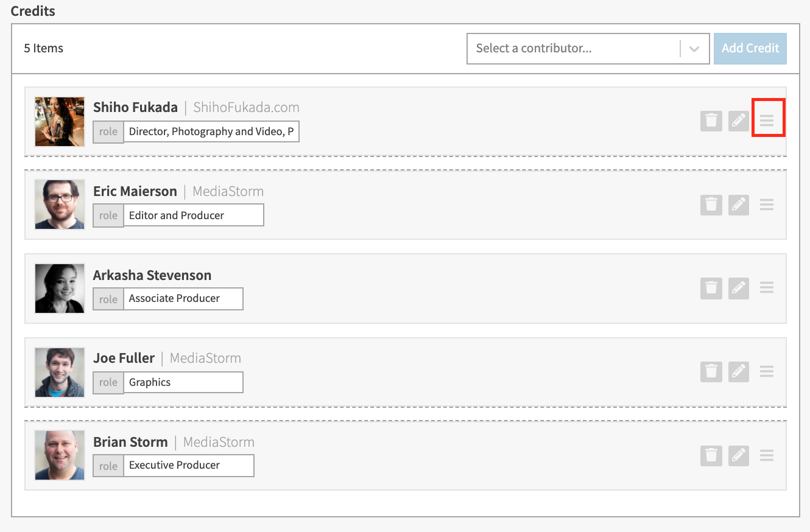Click Brian Storm's Executive Producer role field
810x532 pixels.
click(x=189, y=465)
